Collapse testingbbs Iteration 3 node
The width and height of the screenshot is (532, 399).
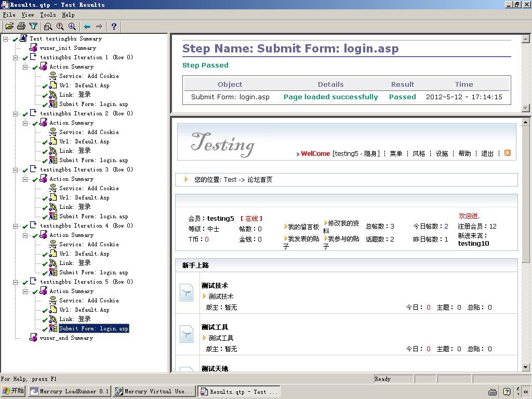[15, 170]
